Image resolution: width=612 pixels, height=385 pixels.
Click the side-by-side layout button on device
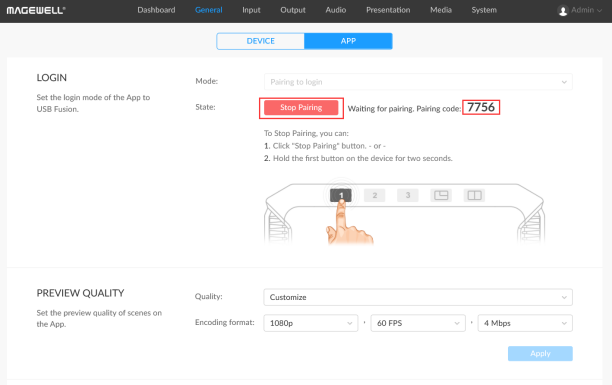(x=474, y=195)
